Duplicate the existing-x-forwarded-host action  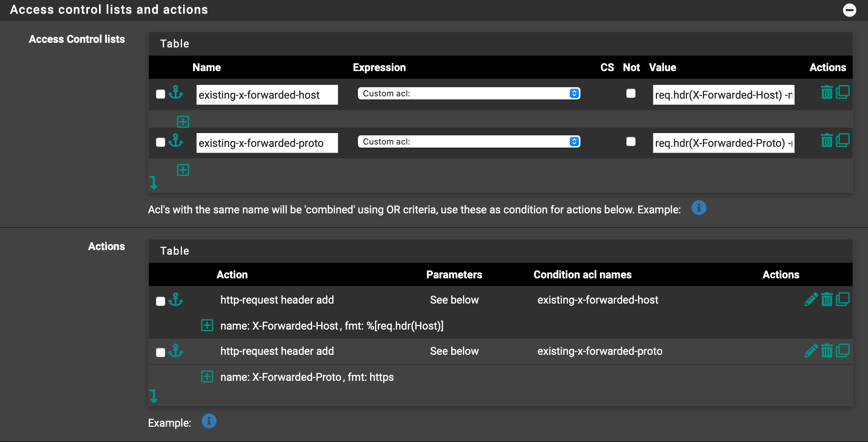point(843,299)
